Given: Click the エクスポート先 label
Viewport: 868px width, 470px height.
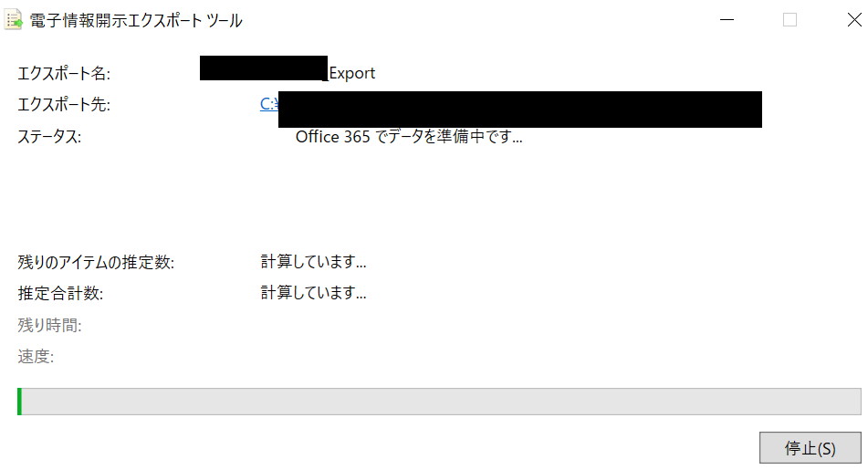Looking at the screenshot, I should coord(64,105).
